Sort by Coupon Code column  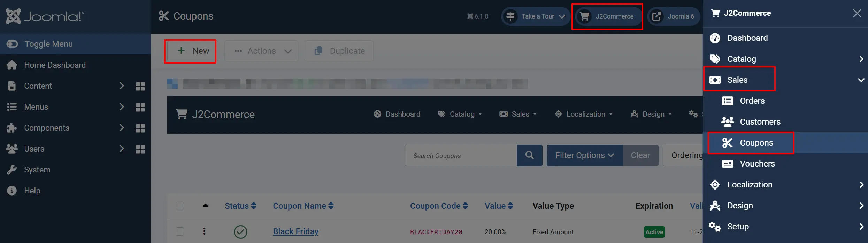(x=439, y=206)
